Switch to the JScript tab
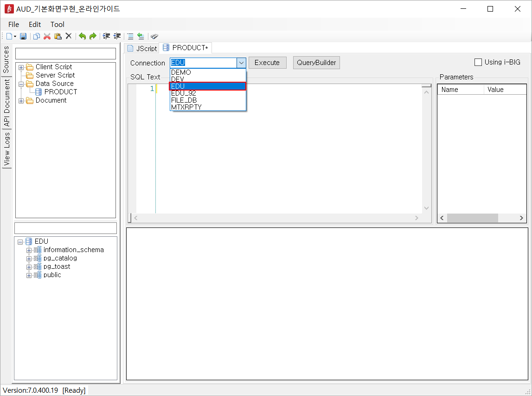 (x=142, y=49)
